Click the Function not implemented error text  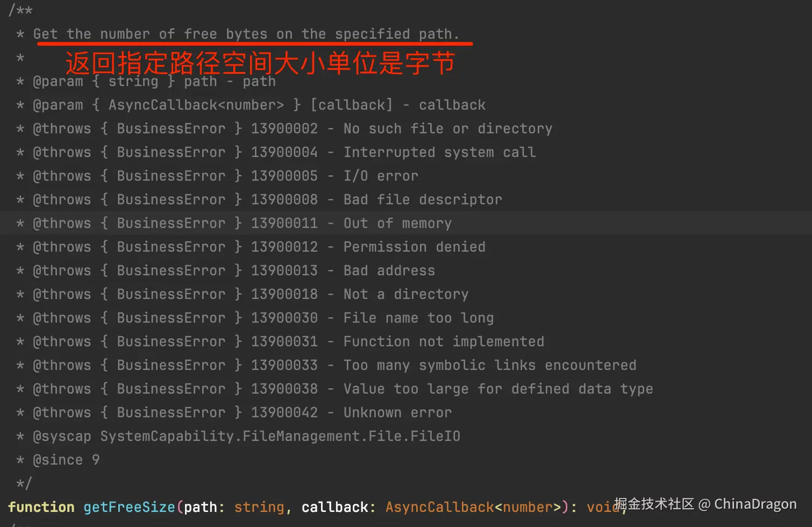[x=444, y=341]
